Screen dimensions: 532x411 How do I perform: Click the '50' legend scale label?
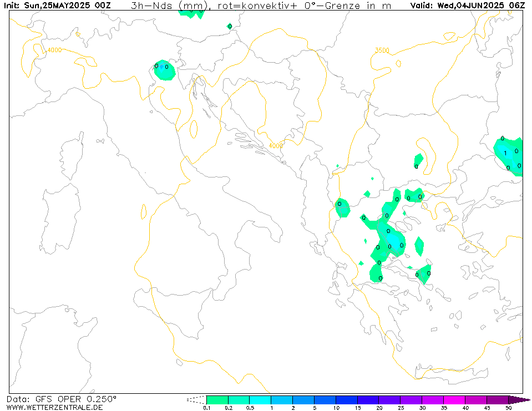508,408
